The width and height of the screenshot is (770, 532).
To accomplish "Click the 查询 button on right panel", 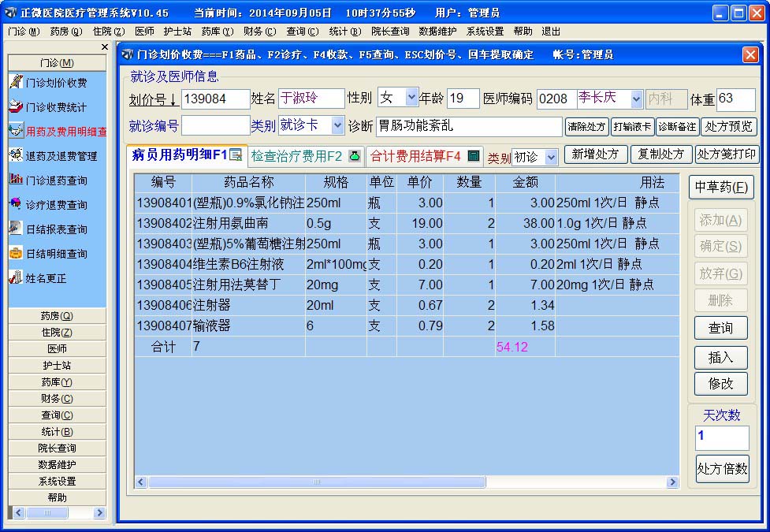I will [721, 328].
